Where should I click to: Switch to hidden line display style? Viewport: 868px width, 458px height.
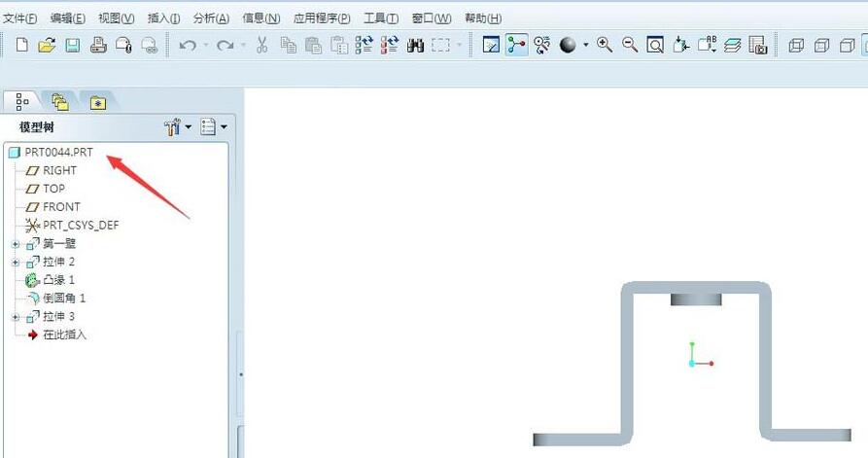tap(821, 46)
